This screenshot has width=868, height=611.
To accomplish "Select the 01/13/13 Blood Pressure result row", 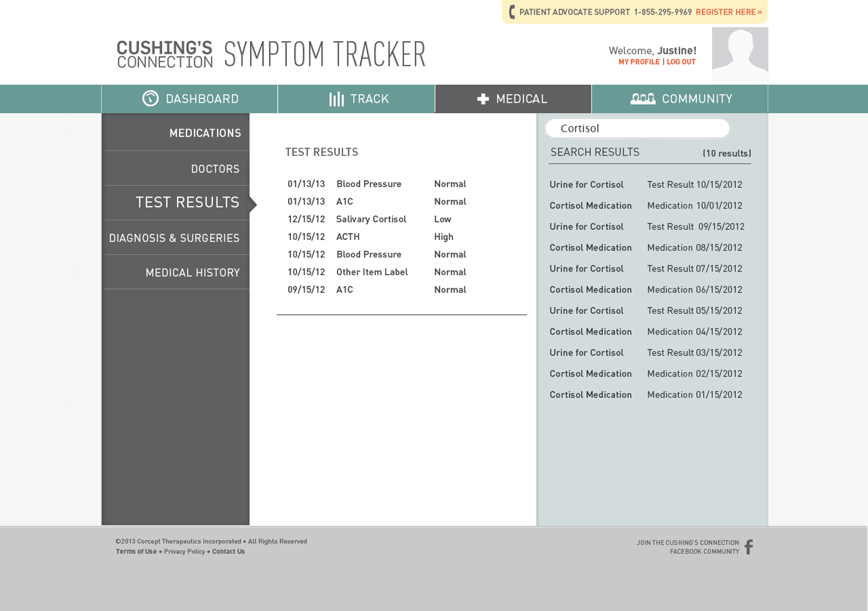I will tap(377, 184).
